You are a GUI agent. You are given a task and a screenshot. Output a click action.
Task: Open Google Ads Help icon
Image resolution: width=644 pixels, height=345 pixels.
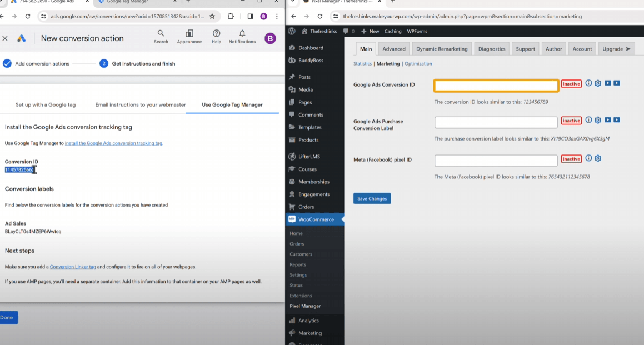tap(216, 34)
